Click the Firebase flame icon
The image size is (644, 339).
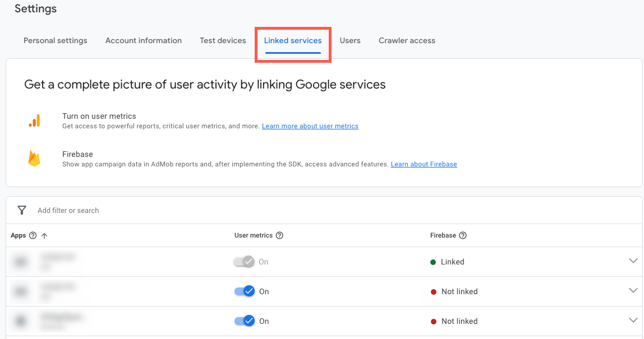pos(34,159)
